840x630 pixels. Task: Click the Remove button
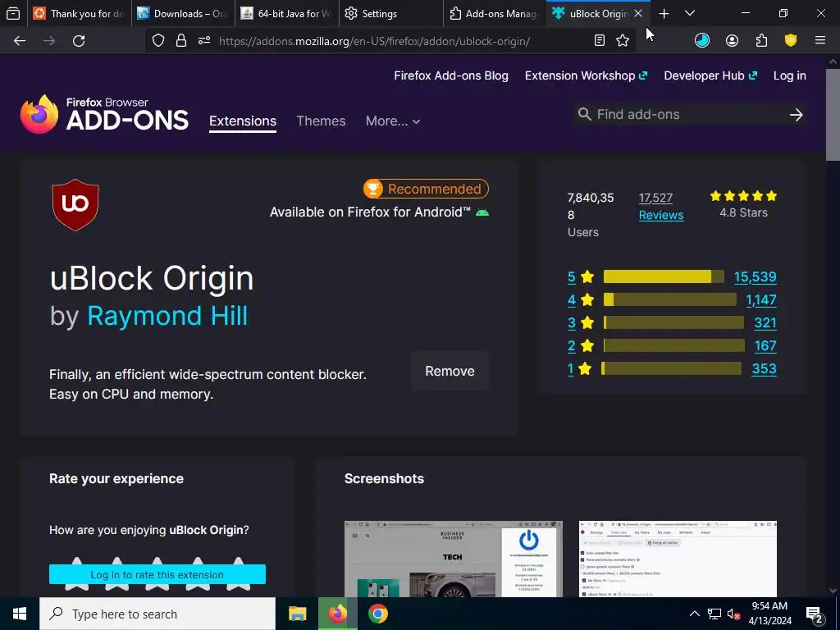[x=450, y=372]
